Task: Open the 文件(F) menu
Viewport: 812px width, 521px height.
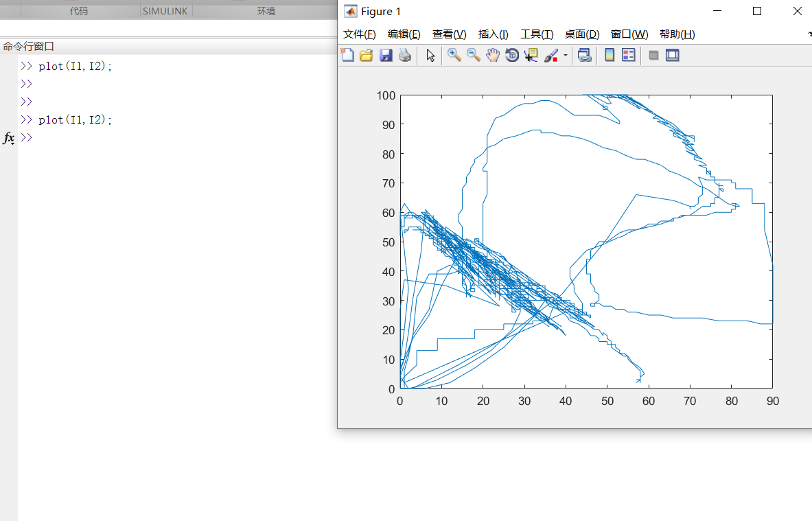Action: tap(360, 34)
